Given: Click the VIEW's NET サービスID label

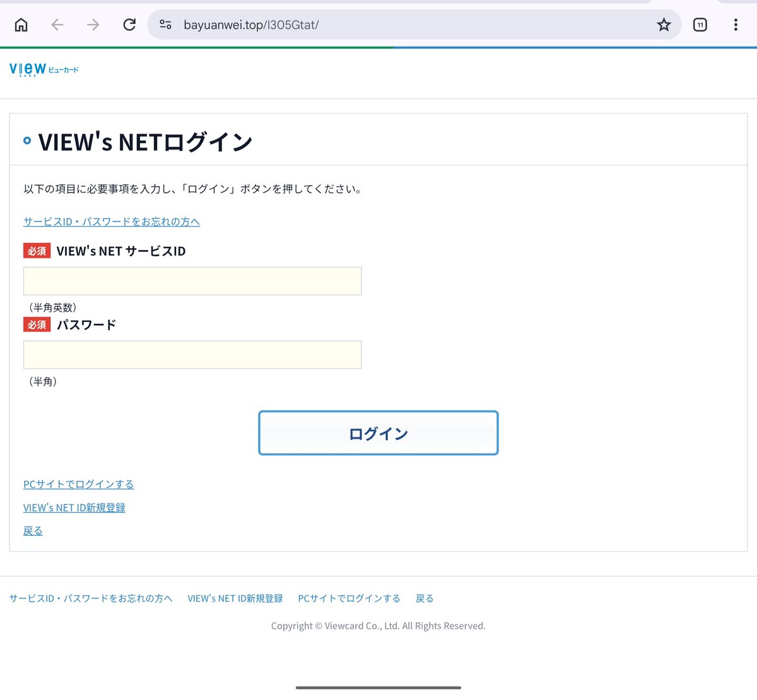Looking at the screenshot, I should pyautogui.click(x=121, y=251).
